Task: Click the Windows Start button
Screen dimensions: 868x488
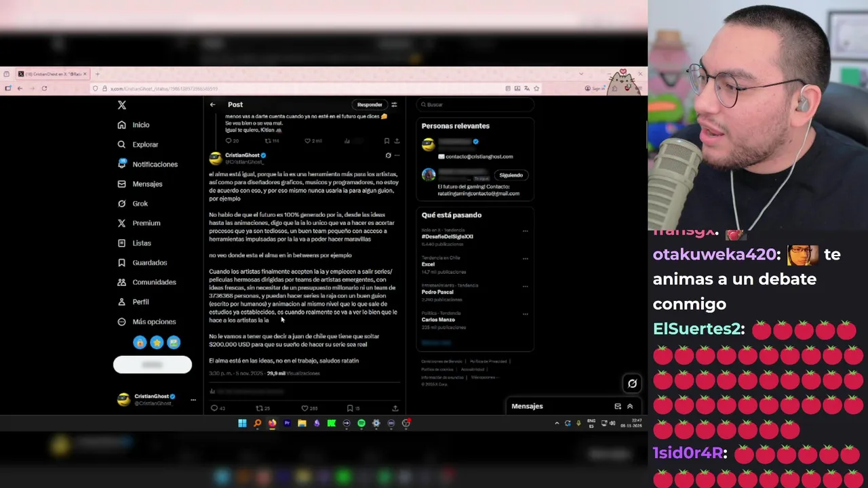Action: pos(242,423)
